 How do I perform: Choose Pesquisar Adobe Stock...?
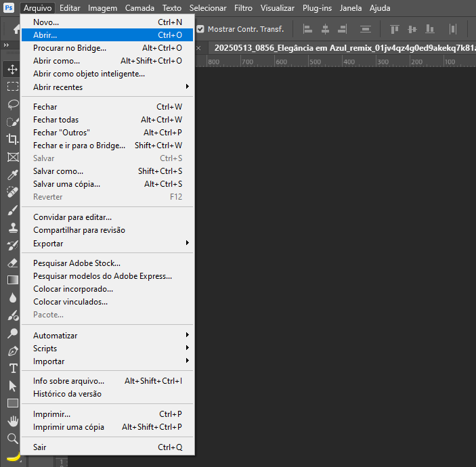coord(107,263)
